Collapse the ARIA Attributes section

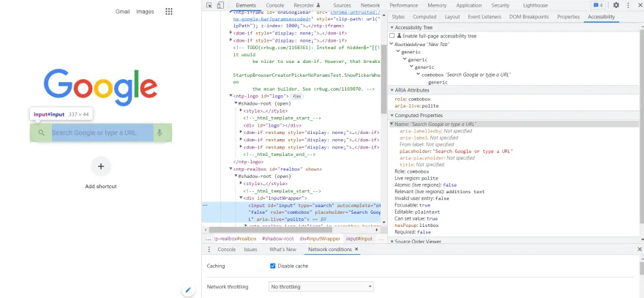[x=392, y=90]
